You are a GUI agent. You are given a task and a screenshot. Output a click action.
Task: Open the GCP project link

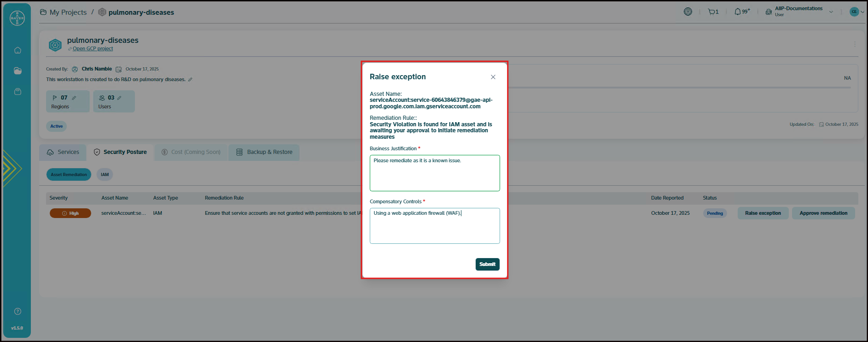click(x=93, y=49)
